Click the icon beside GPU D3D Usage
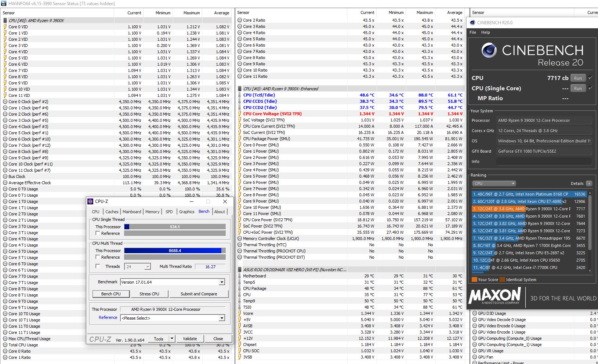This screenshot has height=364, width=598. point(474,313)
